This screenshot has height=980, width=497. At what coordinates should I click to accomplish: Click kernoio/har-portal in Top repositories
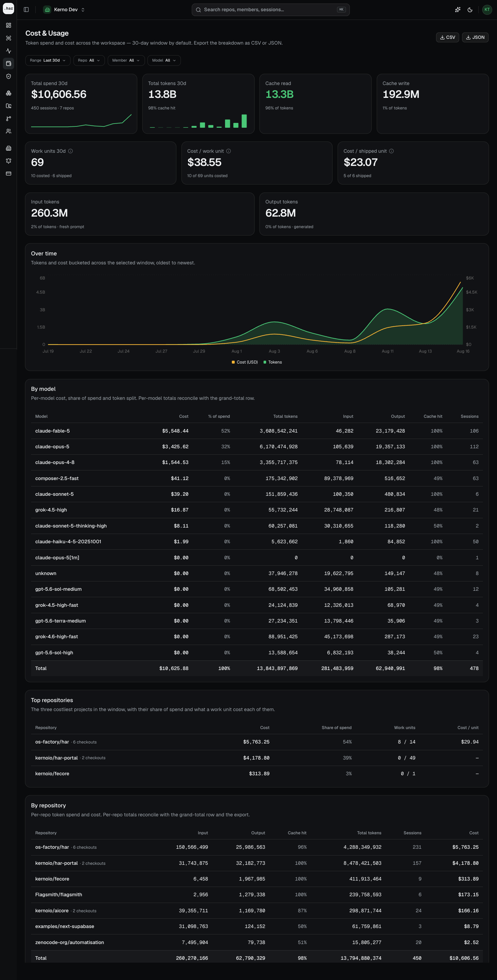pyautogui.click(x=56, y=758)
